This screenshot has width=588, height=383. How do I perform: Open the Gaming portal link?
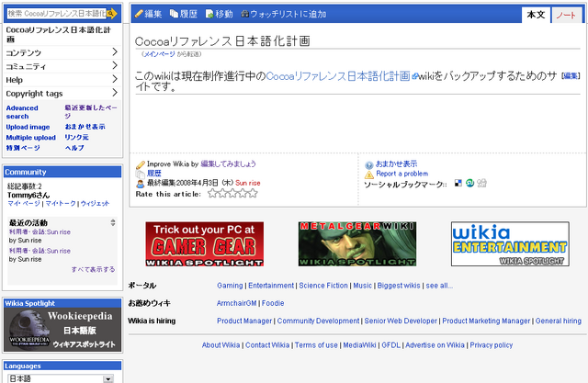(x=230, y=286)
